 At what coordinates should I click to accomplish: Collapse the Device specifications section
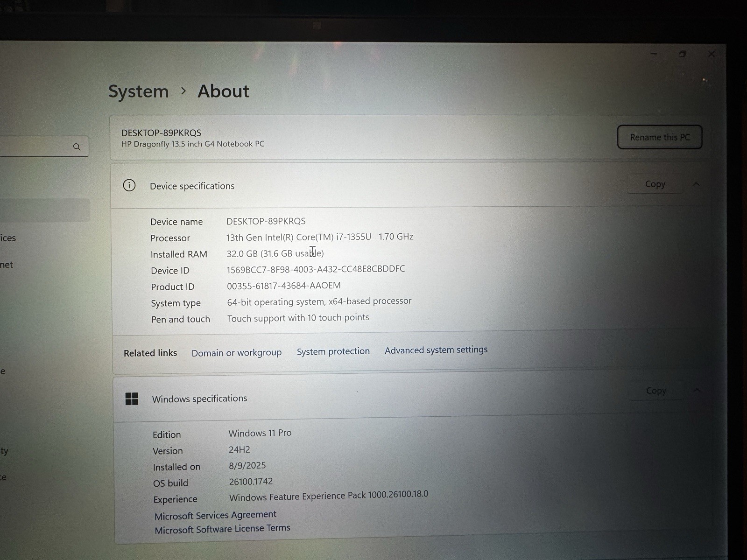[x=696, y=184]
